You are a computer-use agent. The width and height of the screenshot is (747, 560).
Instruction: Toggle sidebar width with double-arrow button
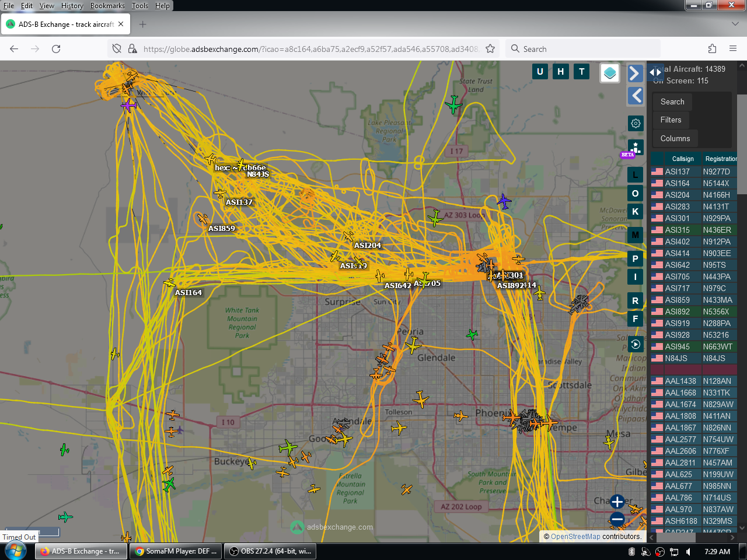pyautogui.click(x=655, y=72)
